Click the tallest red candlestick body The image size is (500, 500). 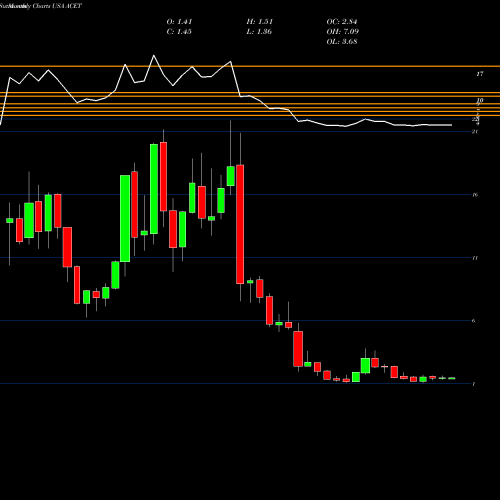[240, 224]
